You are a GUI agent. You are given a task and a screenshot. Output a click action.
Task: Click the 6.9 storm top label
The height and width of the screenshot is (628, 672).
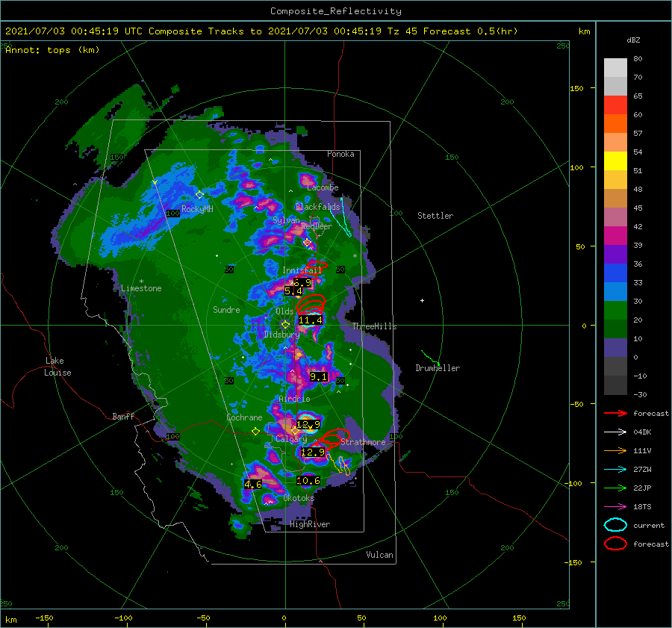click(302, 283)
